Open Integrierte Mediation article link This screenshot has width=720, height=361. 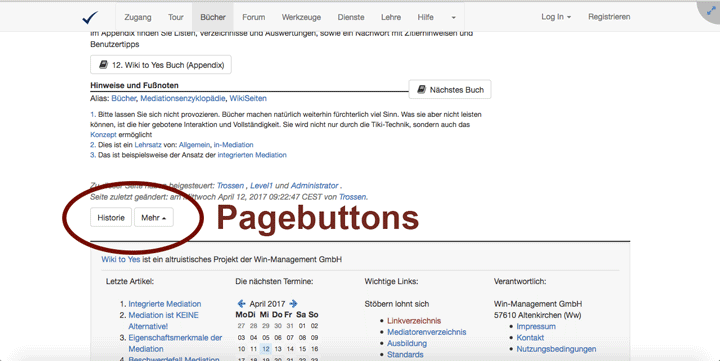click(164, 304)
